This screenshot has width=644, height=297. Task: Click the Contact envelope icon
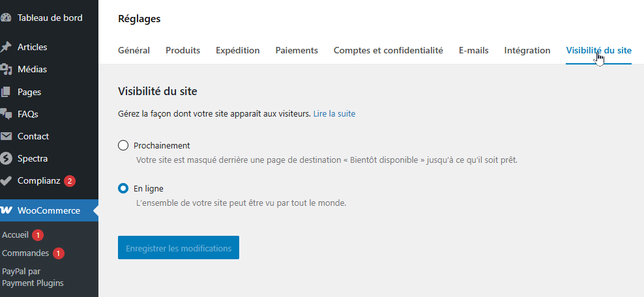[x=6, y=136]
